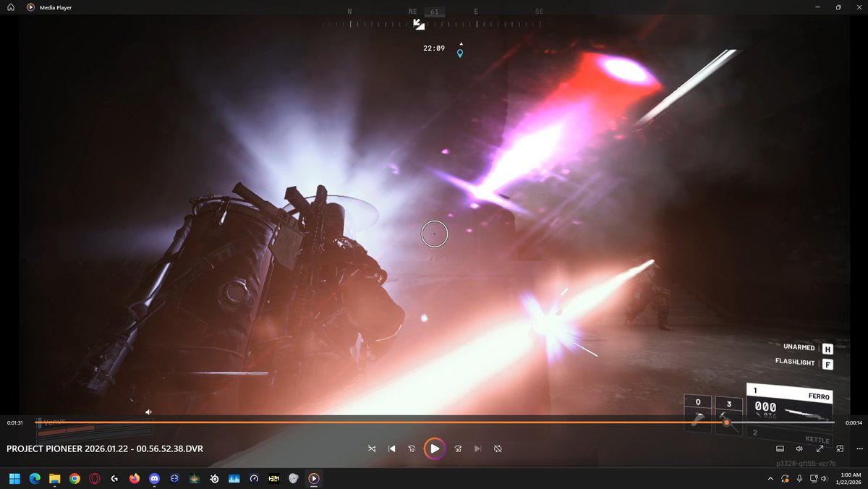Click the update refresh tray icon
Screen dimensions: 868x489
pyautogui.click(x=786, y=478)
